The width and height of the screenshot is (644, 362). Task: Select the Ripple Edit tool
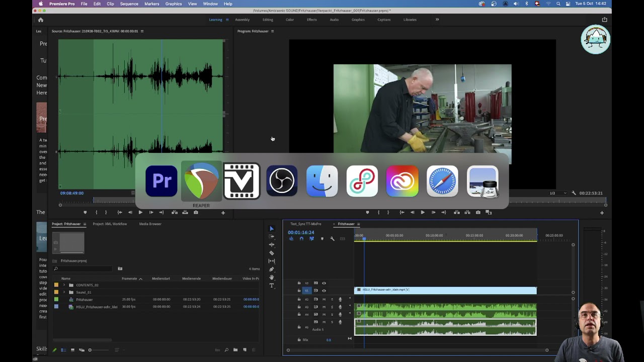(272, 244)
